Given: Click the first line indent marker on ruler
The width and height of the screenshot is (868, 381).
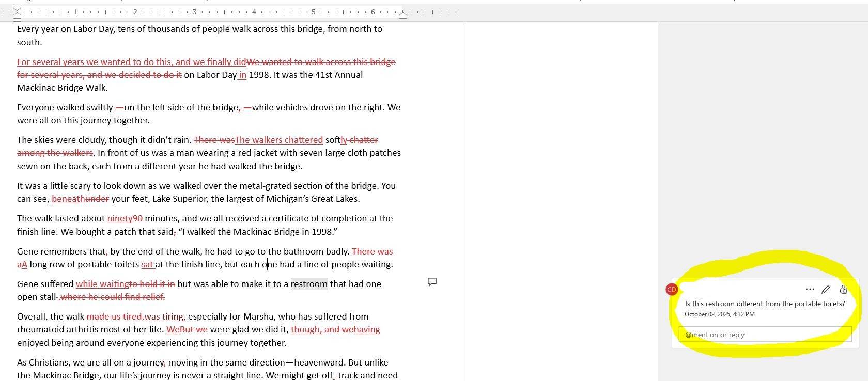Looking at the screenshot, I should (17, 8).
